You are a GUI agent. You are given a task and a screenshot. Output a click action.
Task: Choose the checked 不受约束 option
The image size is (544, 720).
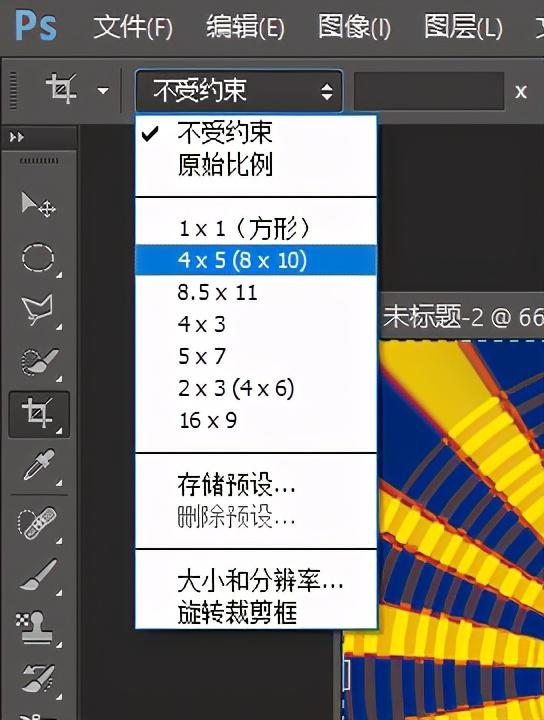click(x=256, y=133)
